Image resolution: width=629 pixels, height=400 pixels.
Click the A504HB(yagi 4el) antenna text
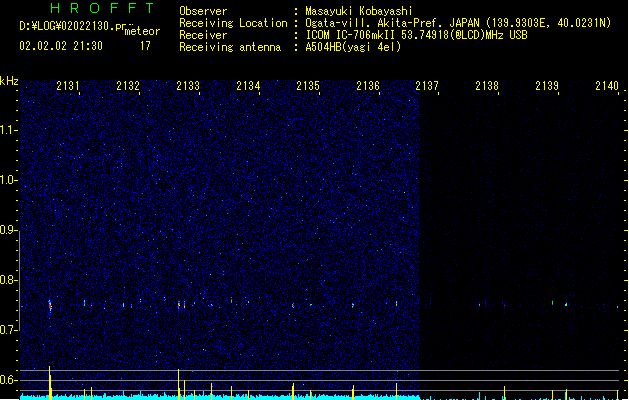coord(353,47)
